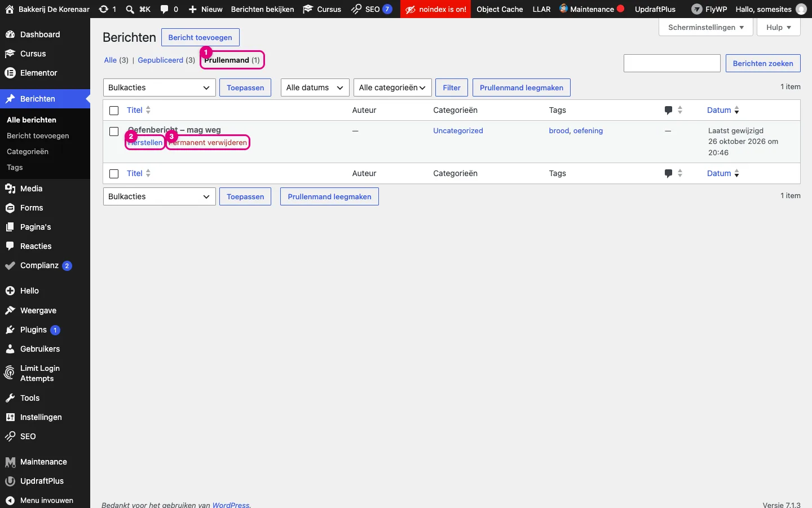This screenshot has height=508, width=812.
Task: Click the Elementor icon in sidebar
Action: tap(10, 73)
